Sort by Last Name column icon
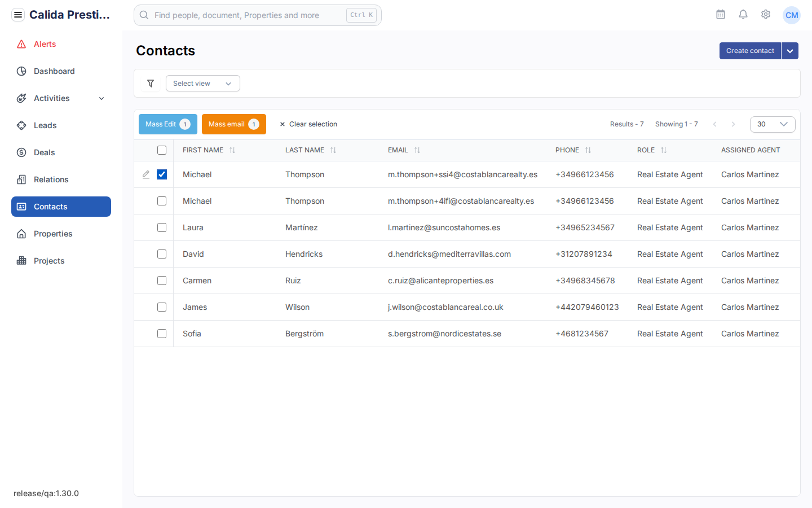The image size is (812, 508). [333, 150]
